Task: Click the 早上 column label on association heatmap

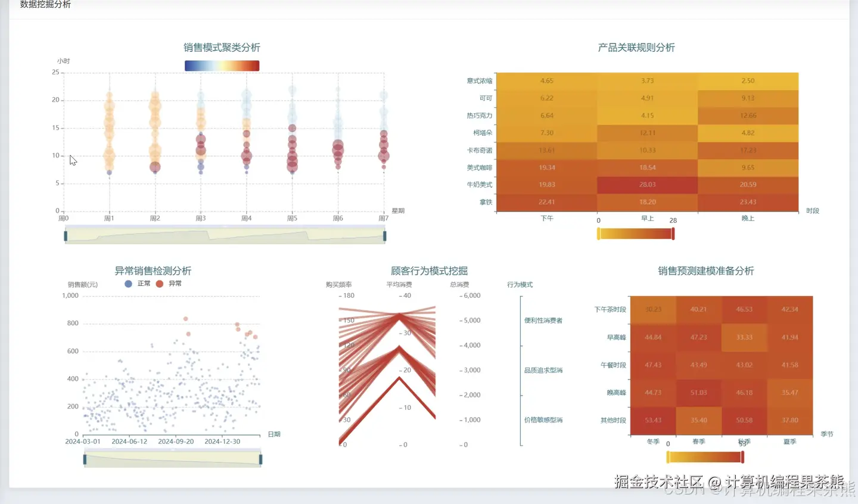Action: [648, 219]
